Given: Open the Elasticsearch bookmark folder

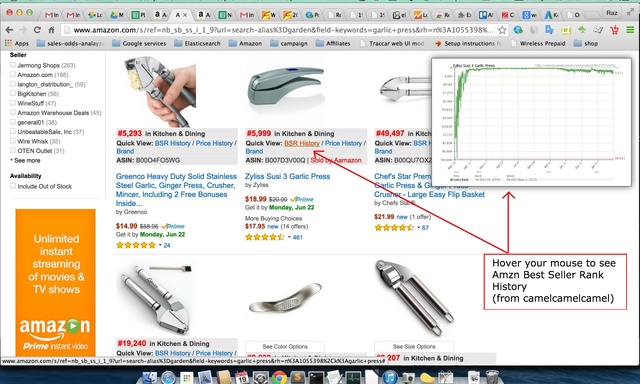Looking at the screenshot, I should tap(197, 43).
